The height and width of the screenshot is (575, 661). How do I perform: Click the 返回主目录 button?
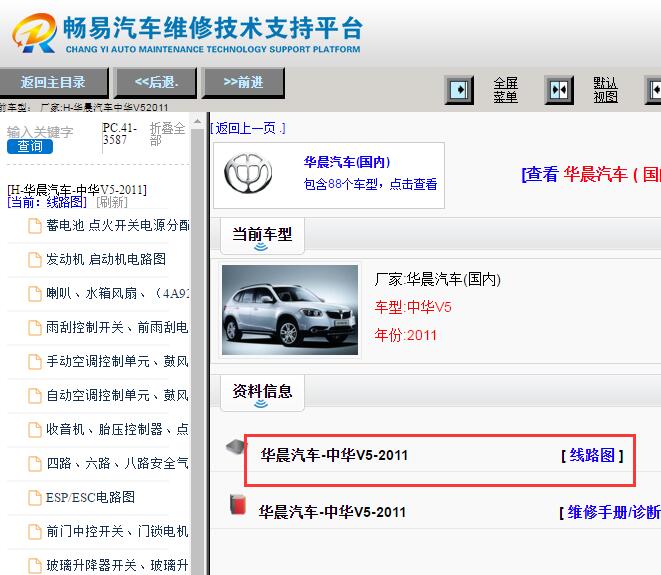pyautogui.click(x=54, y=83)
